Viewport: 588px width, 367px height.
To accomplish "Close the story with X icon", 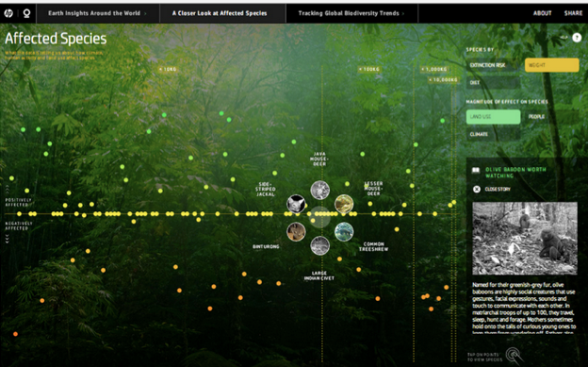I will tap(477, 189).
